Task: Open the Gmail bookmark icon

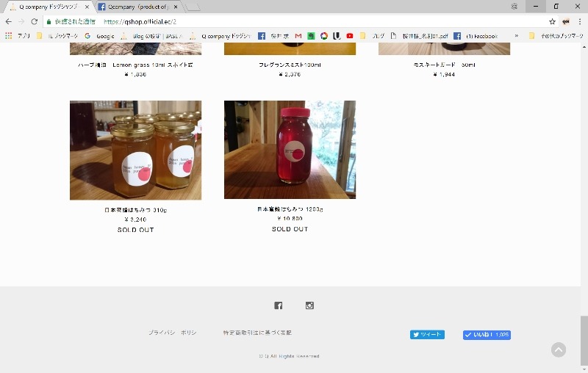Action: (298, 36)
